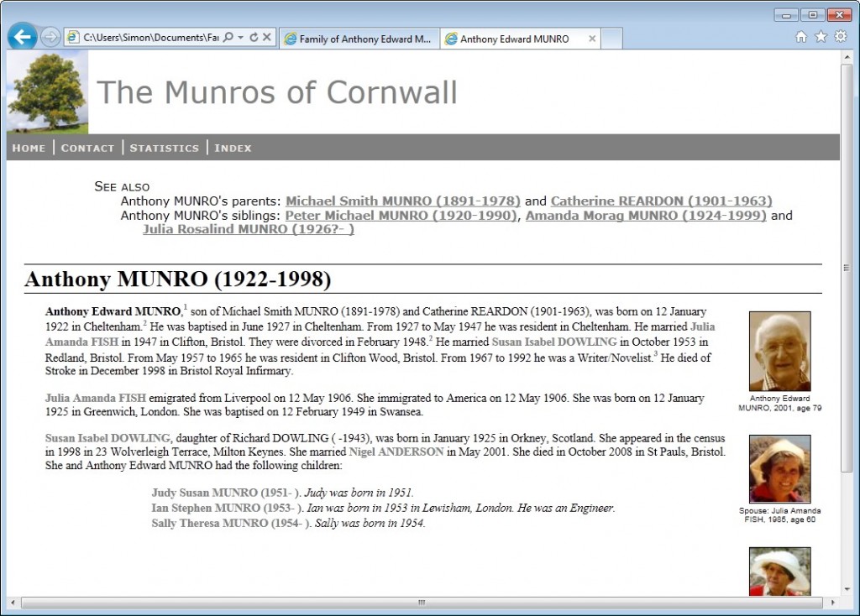This screenshot has width=860, height=616.
Task: Open the address bar dropdown arrow
Action: (x=241, y=37)
